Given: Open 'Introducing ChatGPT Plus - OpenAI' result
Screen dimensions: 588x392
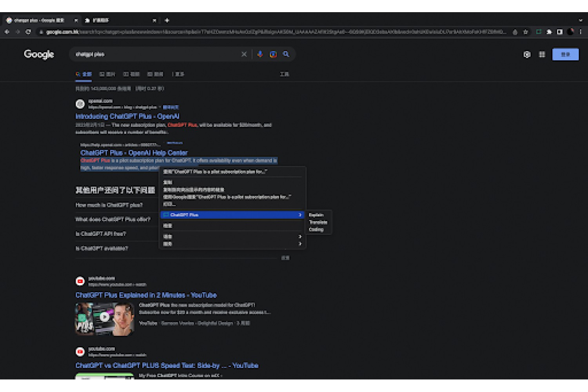Looking at the screenshot, I should (127, 116).
